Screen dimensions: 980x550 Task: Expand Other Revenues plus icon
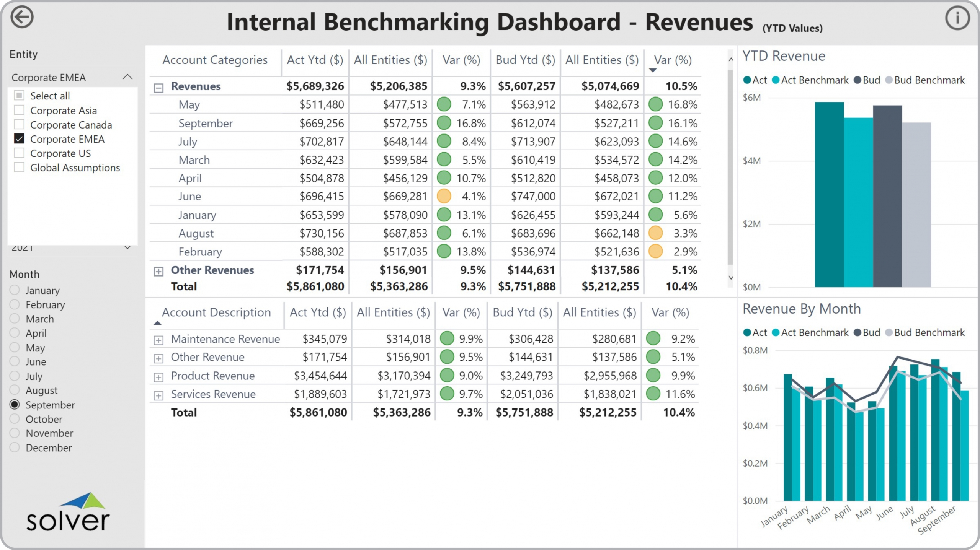[158, 271]
